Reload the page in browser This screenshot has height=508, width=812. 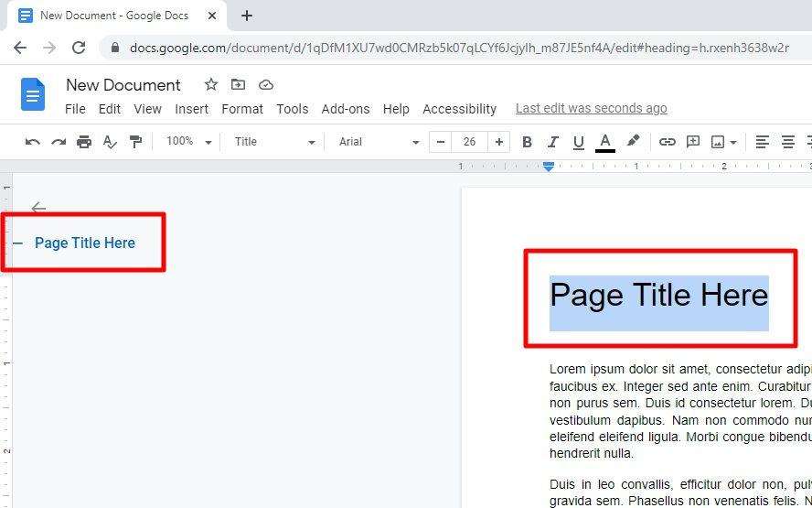pyautogui.click(x=79, y=48)
